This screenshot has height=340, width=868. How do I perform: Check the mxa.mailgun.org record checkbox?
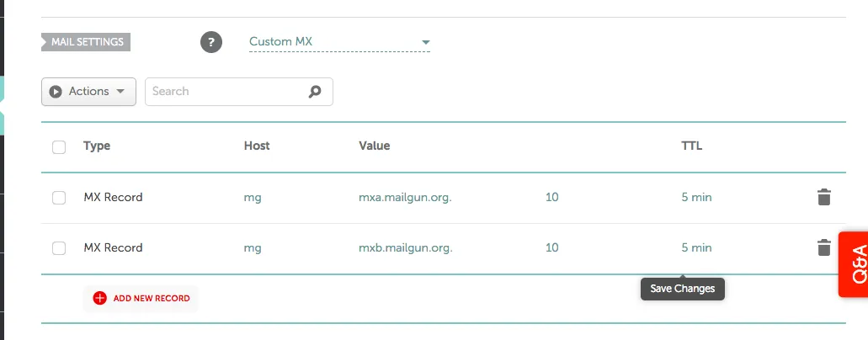tap(59, 198)
